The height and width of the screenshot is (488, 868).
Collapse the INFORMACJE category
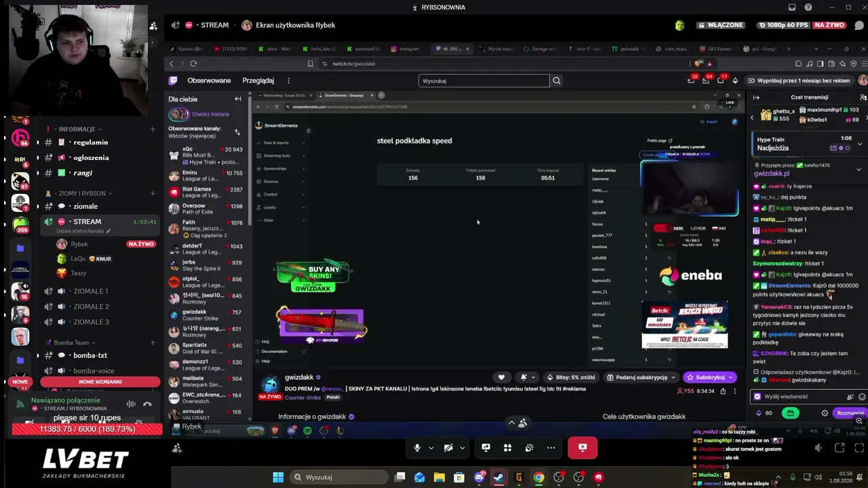pos(77,129)
